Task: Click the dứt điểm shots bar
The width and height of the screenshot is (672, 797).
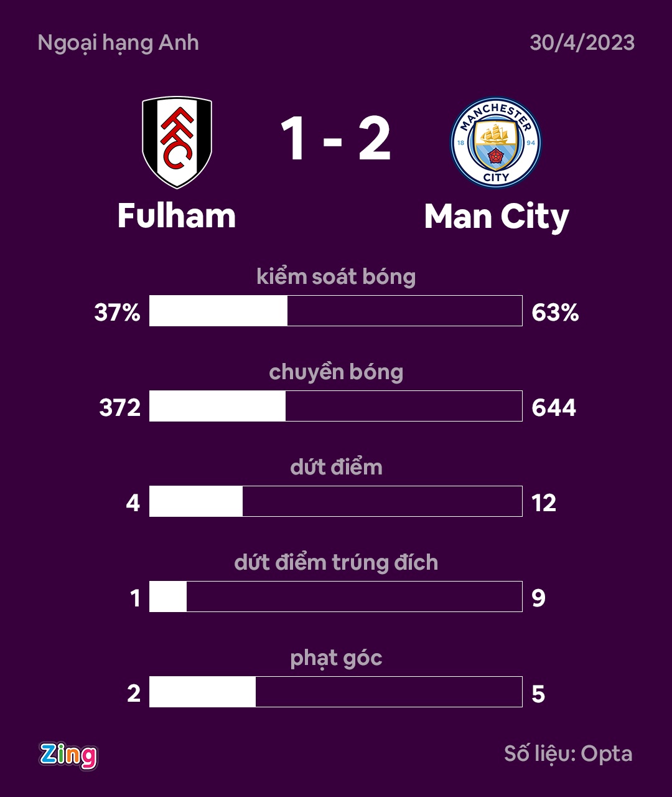Action: click(335, 501)
